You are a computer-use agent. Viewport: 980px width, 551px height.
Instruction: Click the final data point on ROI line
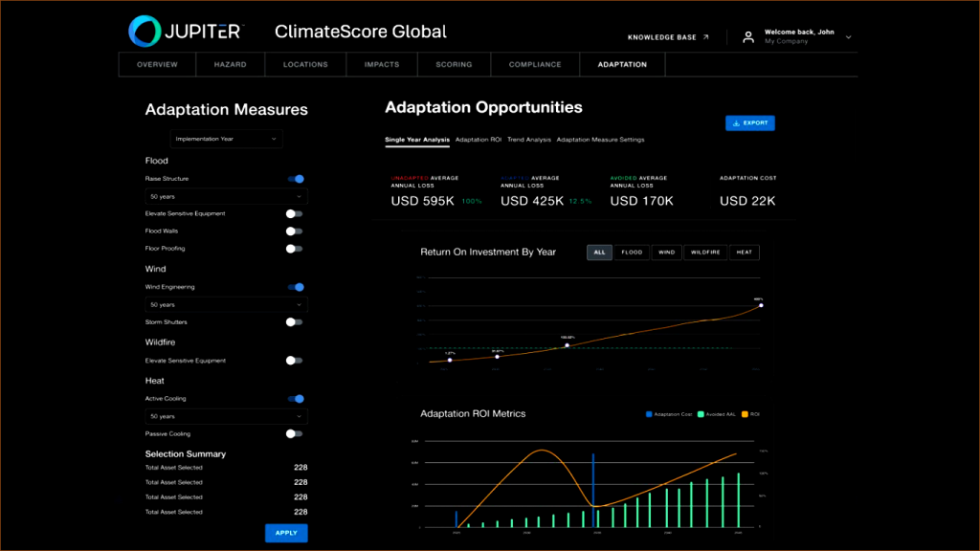(761, 305)
